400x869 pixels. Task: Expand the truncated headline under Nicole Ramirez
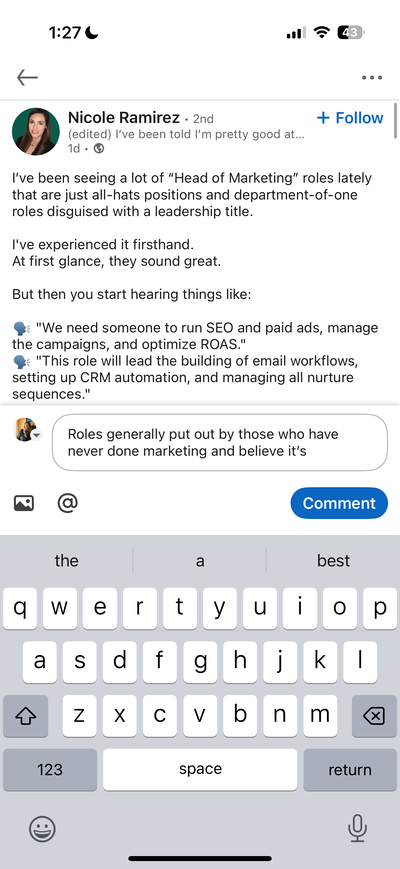coord(186,134)
